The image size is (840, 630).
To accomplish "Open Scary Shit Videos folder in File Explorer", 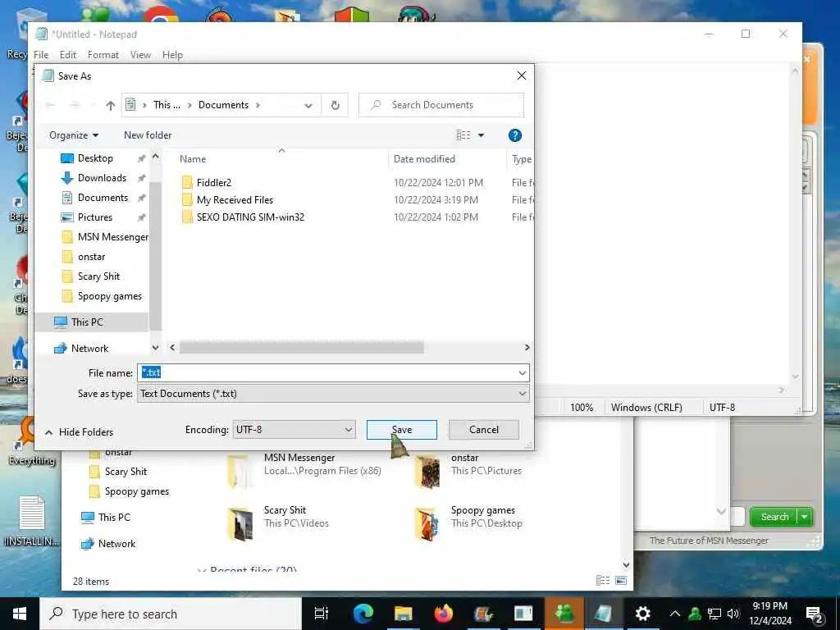I will click(279, 524).
